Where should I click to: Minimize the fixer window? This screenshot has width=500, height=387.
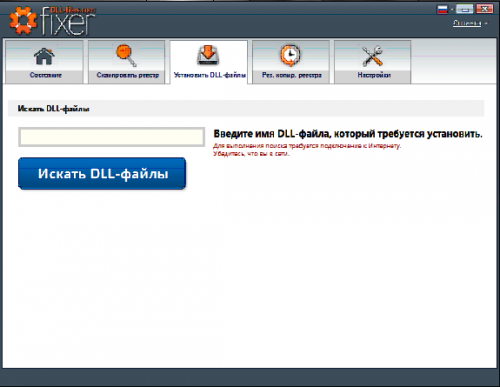(x=465, y=9)
